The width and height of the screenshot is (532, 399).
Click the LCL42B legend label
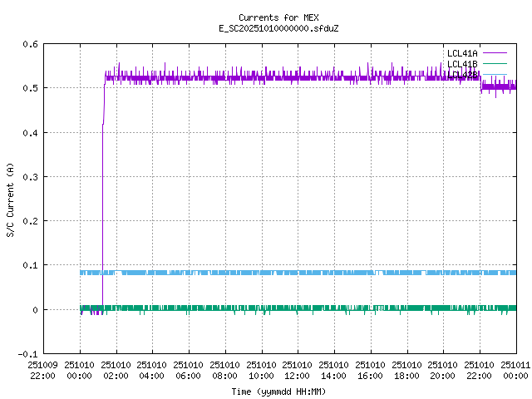pyautogui.click(x=462, y=74)
